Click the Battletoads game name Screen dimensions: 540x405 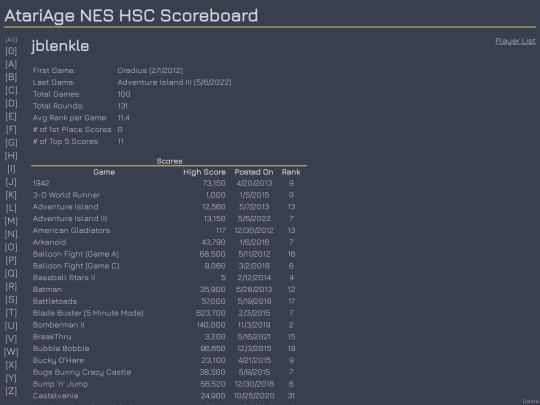click(55, 301)
